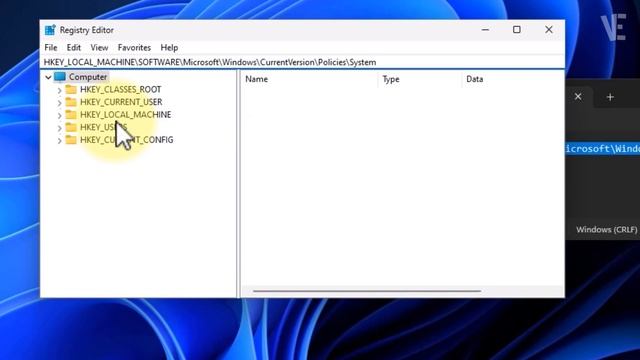Viewport: 640px width, 360px height.
Task: Collapse the Computer tree node
Action: pos(48,77)
